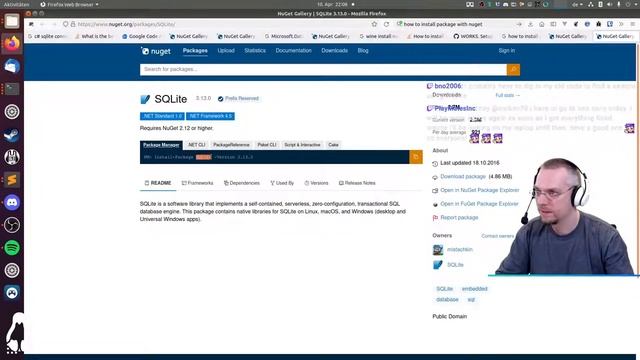Screen dimensions: 640x360
Task: Open in FuGet Package Explorer link
Action: [x=479, y=204]
